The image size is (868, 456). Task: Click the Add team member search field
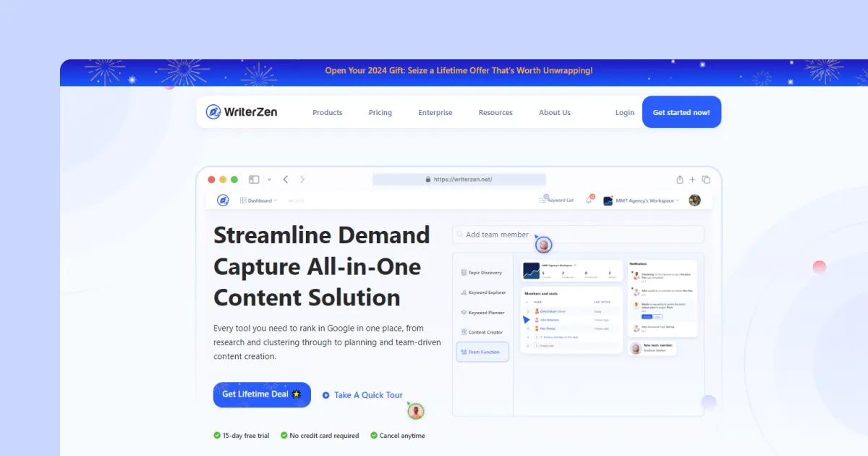pyautogui.click(x=578, y=235)
